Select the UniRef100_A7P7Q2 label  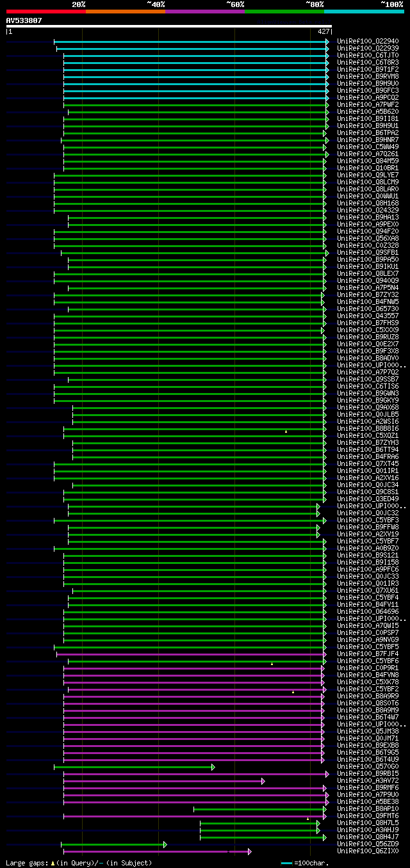368,372
